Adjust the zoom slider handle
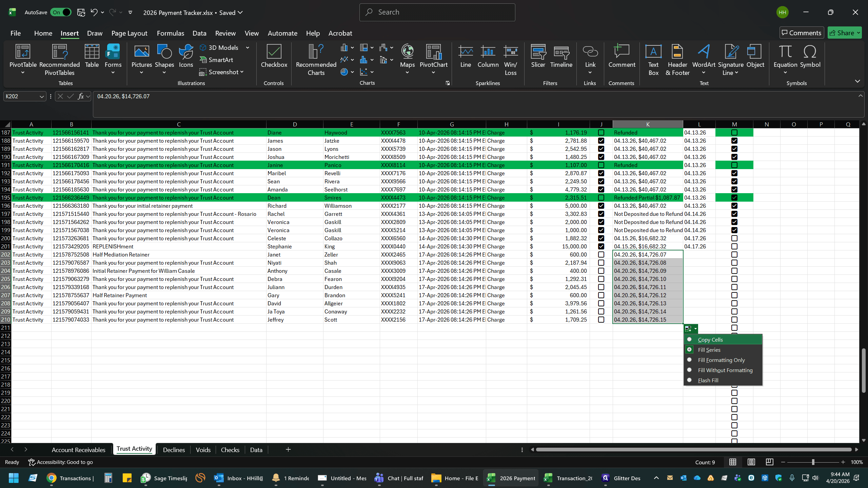 click(813, 462)
